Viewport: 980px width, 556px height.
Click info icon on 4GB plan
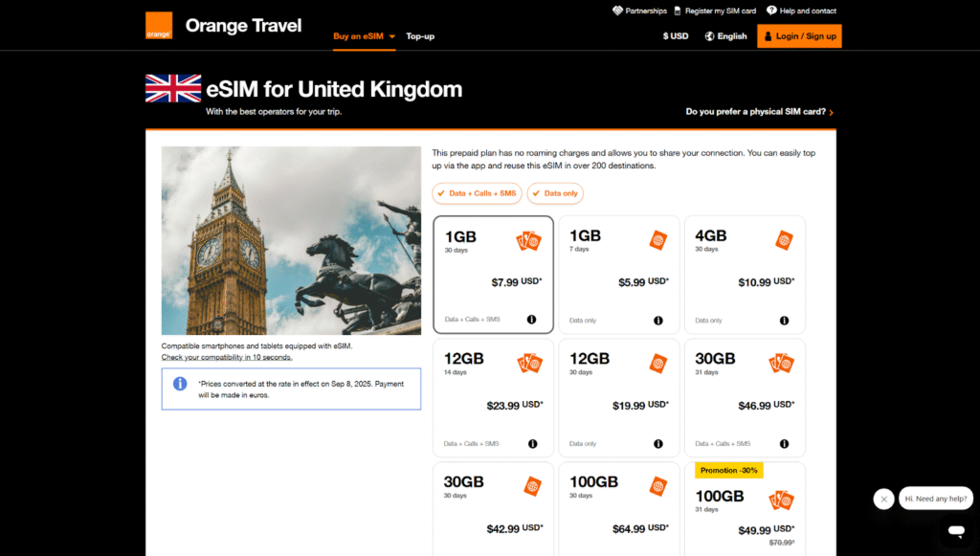[x=784, y=321]
